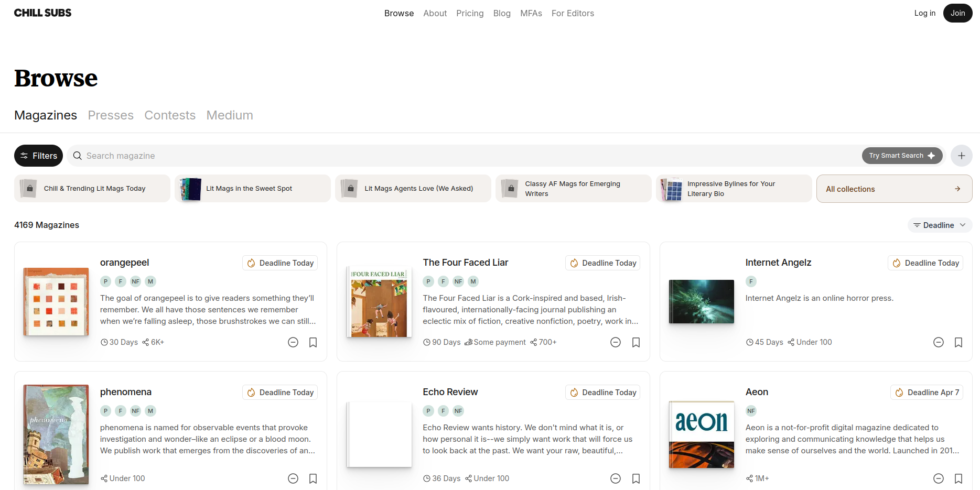Open the All collections link

894,189
